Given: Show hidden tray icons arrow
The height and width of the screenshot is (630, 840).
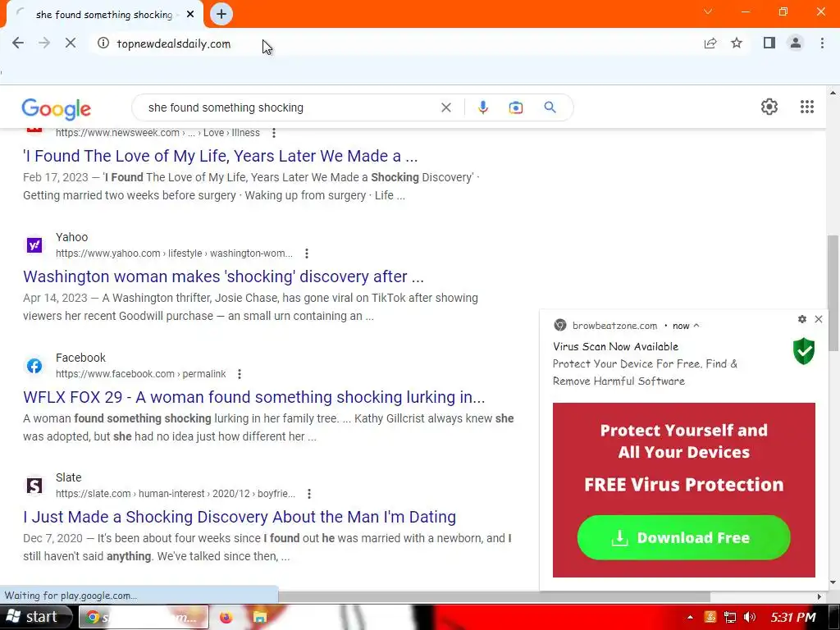Looking at the screenshot, I should tap(690, 618).
